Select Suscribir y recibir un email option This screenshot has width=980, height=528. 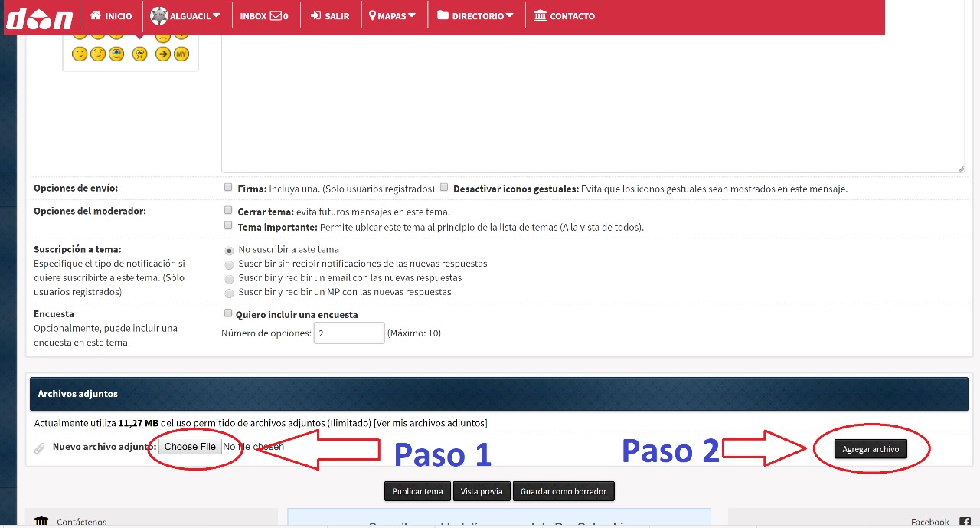pos(229,279)
